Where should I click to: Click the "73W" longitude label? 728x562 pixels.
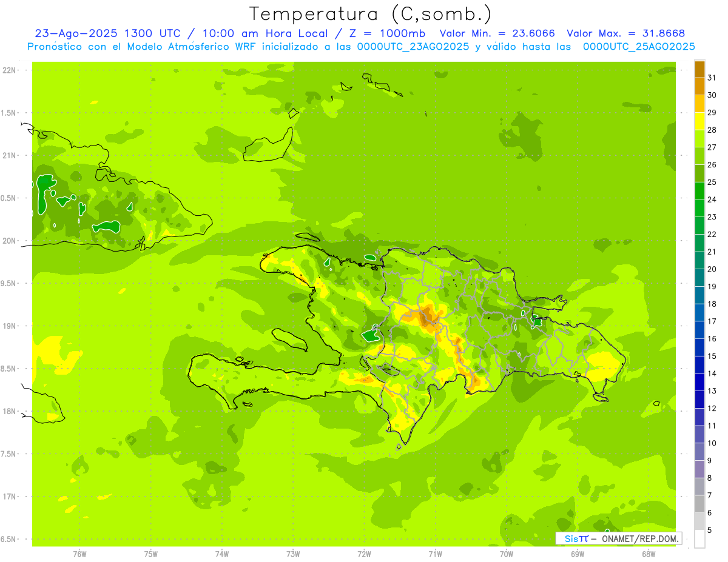tap(293, 554)
